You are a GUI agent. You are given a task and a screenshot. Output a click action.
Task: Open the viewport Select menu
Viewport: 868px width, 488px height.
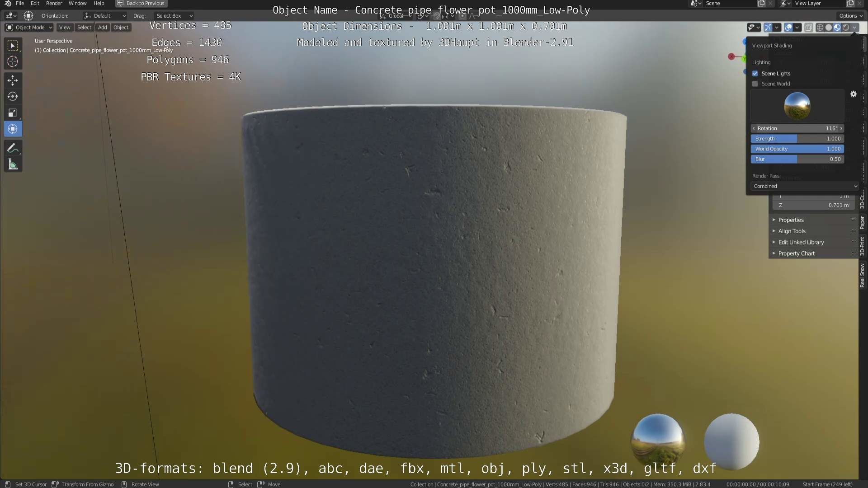84,28
